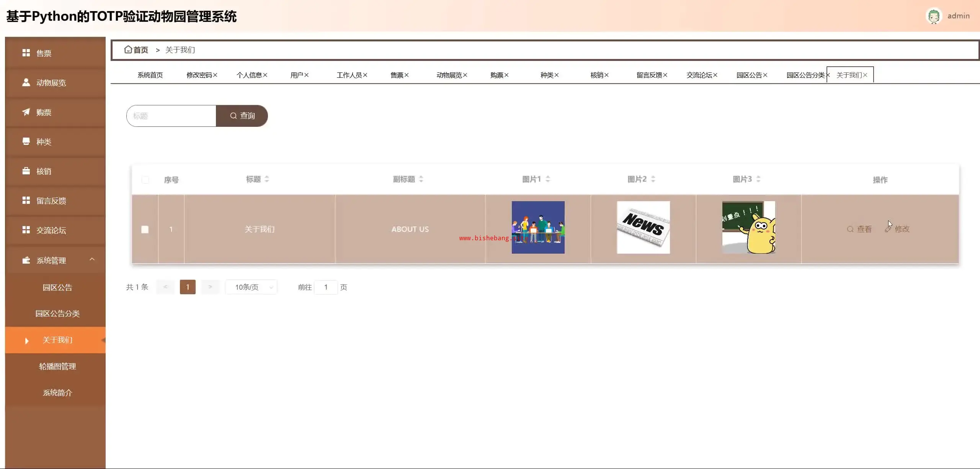Image resolution: width=980 pixels, height=469 pixels.
Task: Click the admin avatar icon
Action: pos(933,16)
